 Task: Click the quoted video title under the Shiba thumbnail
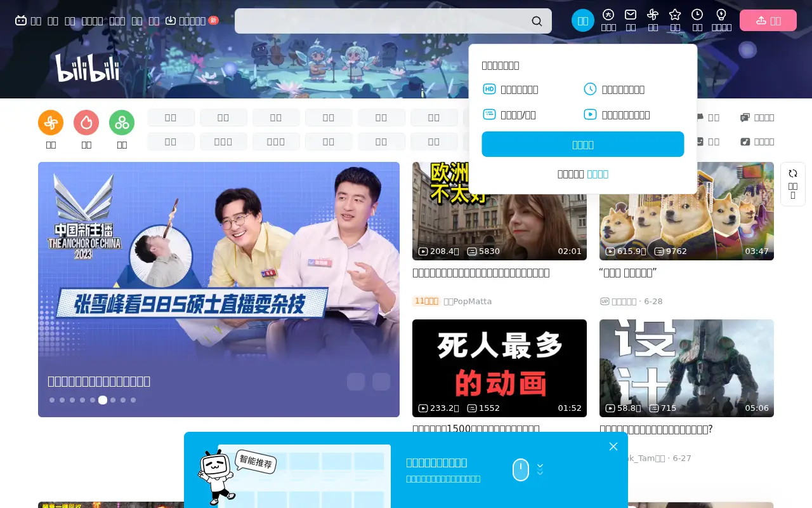(628, 273)
